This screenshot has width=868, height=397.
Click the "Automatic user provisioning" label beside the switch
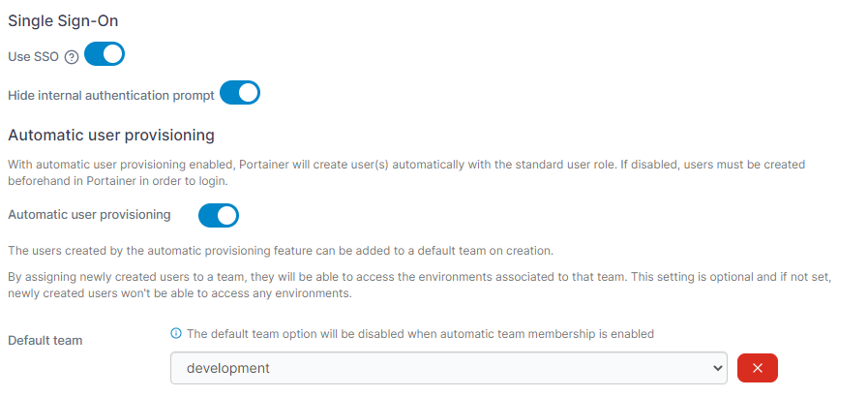coord(89,215)
